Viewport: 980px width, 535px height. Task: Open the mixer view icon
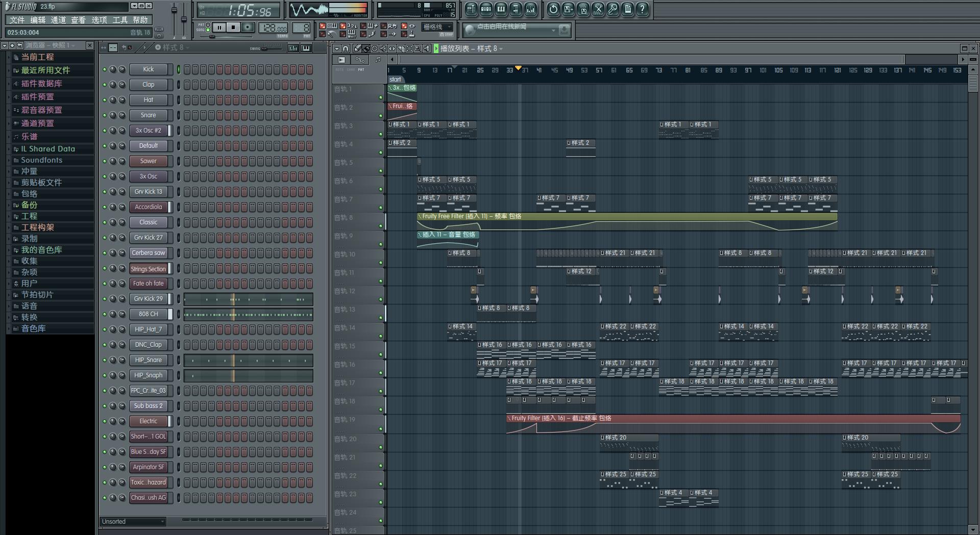[530, 9]
